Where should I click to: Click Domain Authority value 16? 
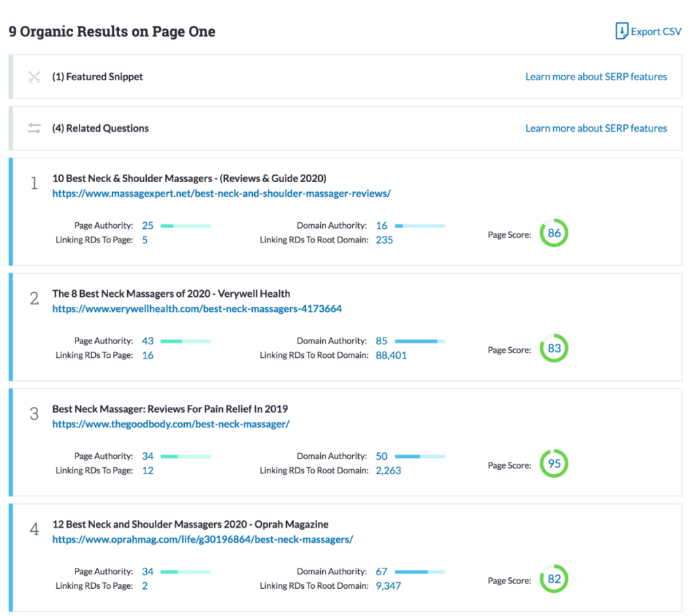click(381, 225)
